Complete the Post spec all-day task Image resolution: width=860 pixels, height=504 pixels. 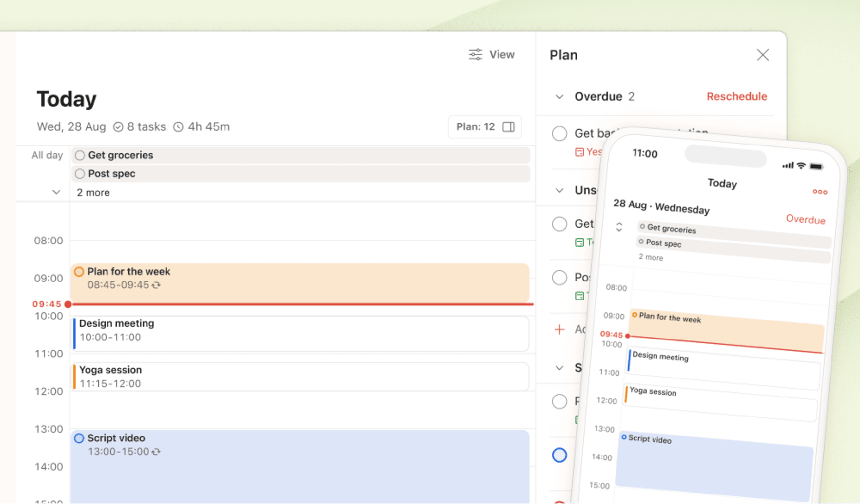click(80, 173)
